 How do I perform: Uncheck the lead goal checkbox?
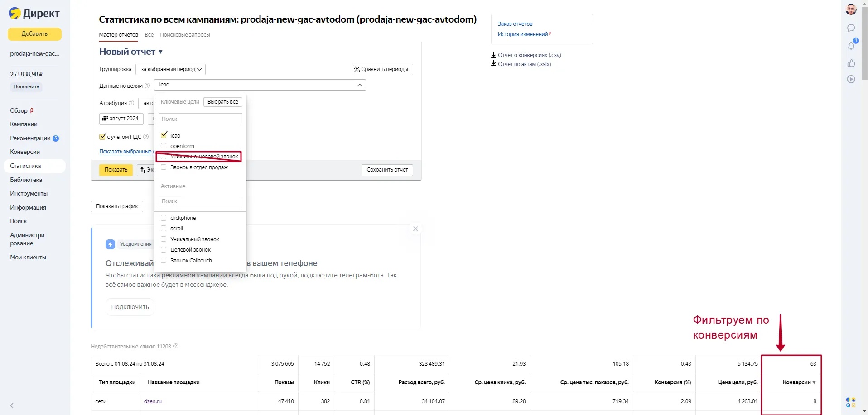164,135
